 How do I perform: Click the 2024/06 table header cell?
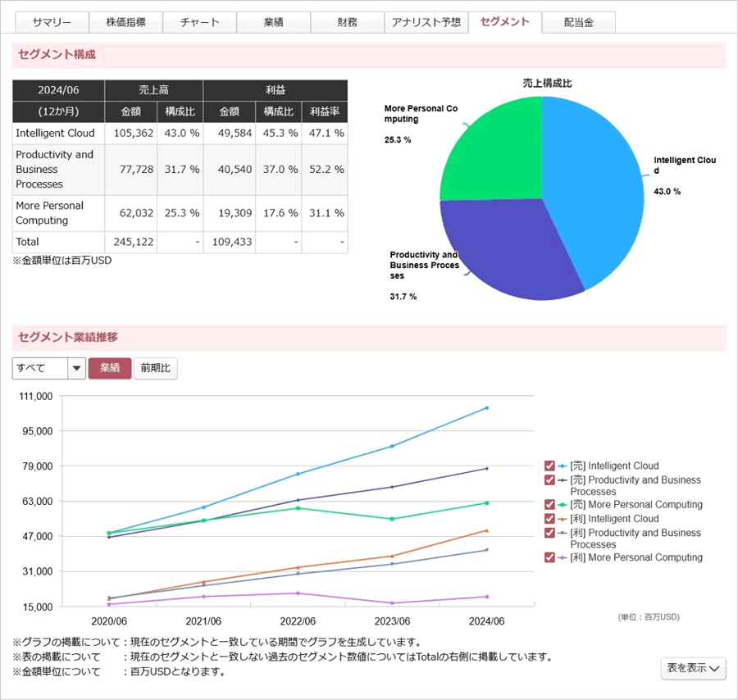(x=58, y=90)
